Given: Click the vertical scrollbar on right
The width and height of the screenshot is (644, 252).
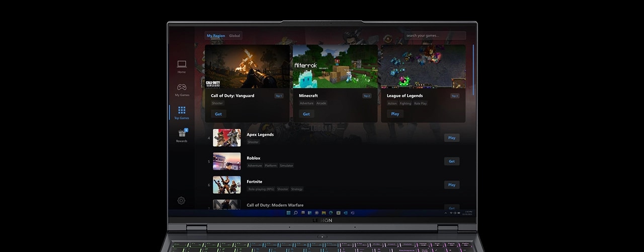Looking at the screenshot, I should click(473, 70).
